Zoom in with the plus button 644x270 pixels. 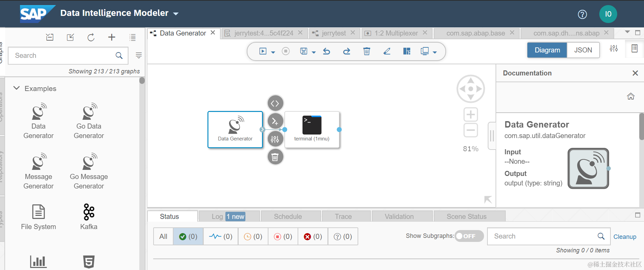[x=471, y=115]
